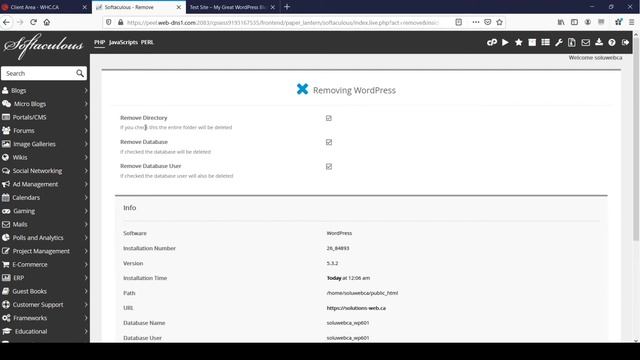Select the PERL tab
This screenshot has height=360, width=640.
pyautogui.click(x=147, y=42)
